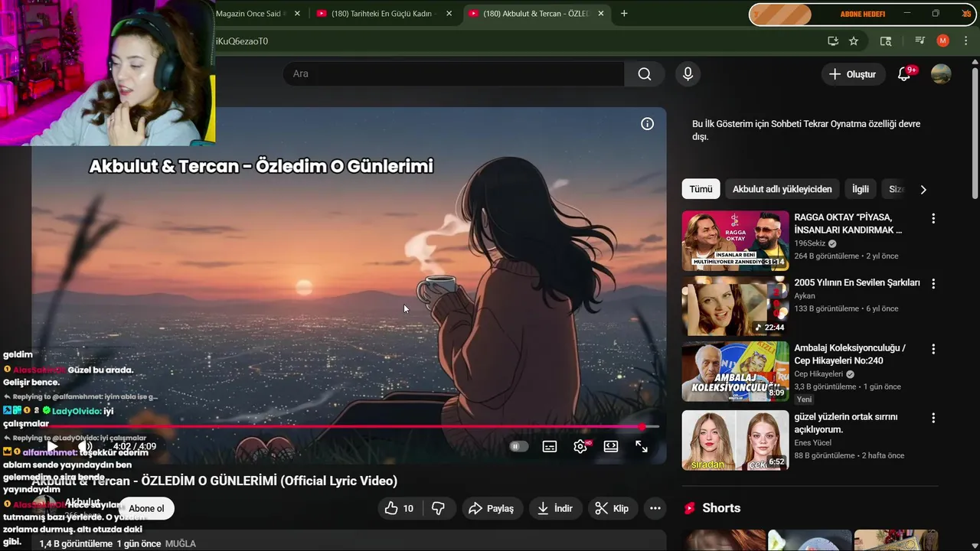Click the video title ÖZLEDİM O GÜNLERİMİ
The height and width of the screenshot is (551, 980).
(214, 481)
